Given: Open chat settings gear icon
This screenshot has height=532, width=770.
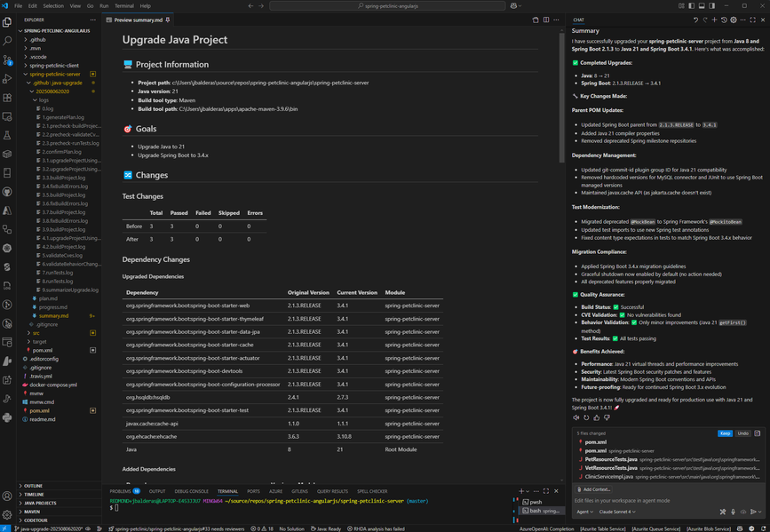Looking at the screenshot, I should point(734,20).
